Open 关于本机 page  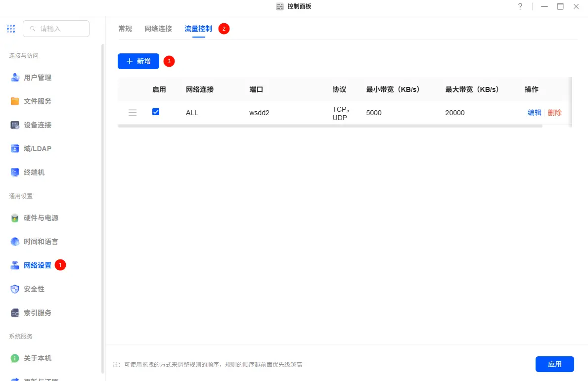pos(38,358)
